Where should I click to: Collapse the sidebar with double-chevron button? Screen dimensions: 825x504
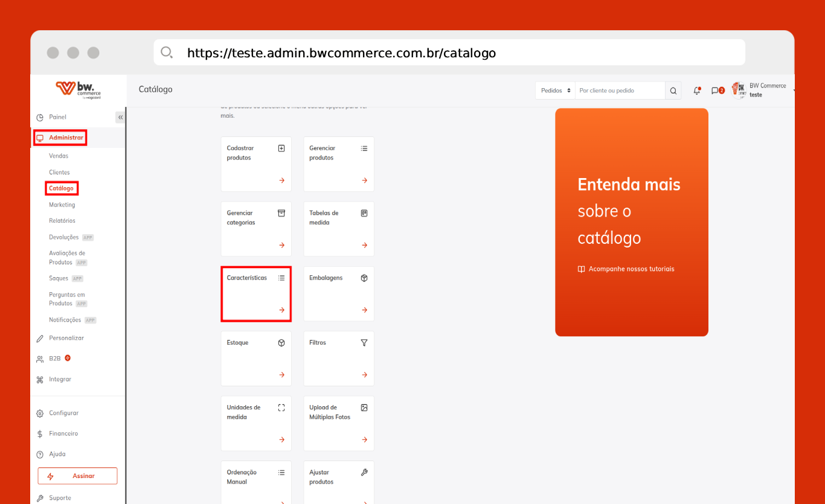pos(120,117)
